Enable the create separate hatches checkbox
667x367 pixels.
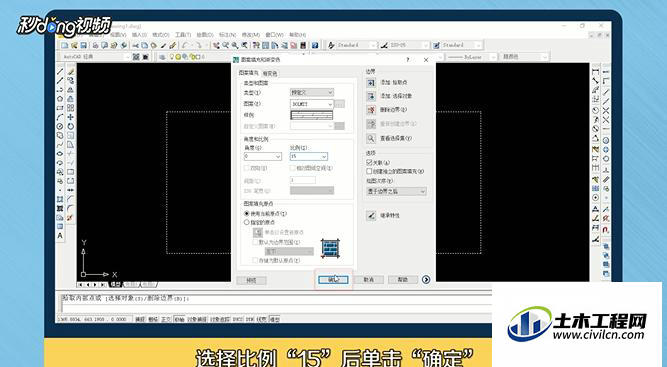(x=369, y=171)
